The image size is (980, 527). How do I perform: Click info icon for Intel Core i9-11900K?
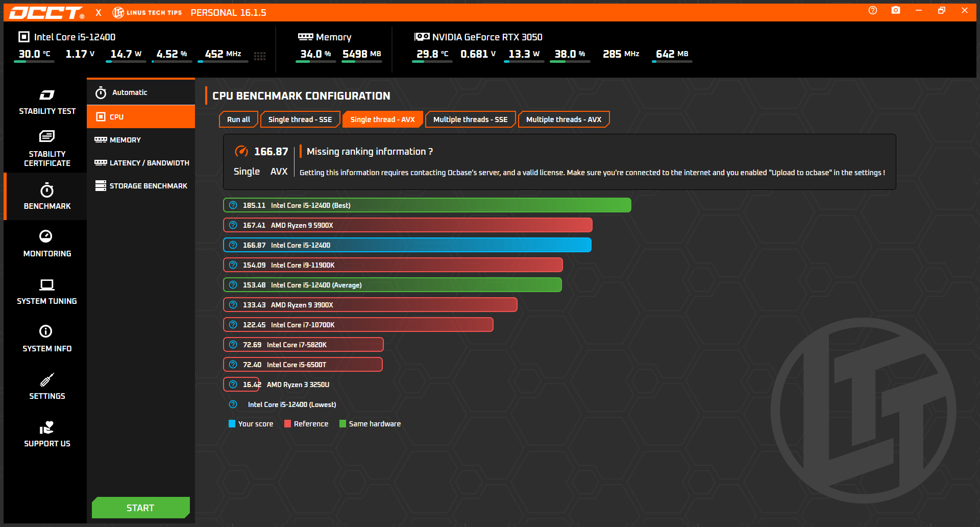(x=233, y=265)
